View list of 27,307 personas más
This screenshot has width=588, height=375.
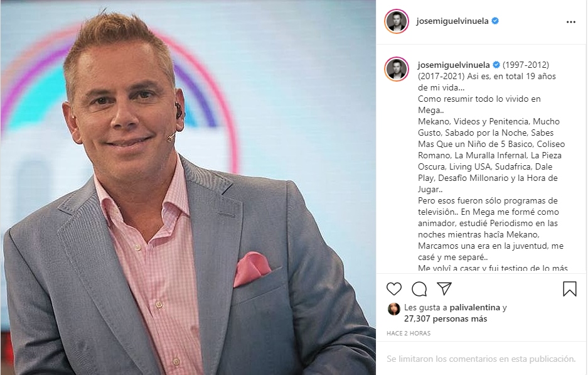click(x=446, y=318)
